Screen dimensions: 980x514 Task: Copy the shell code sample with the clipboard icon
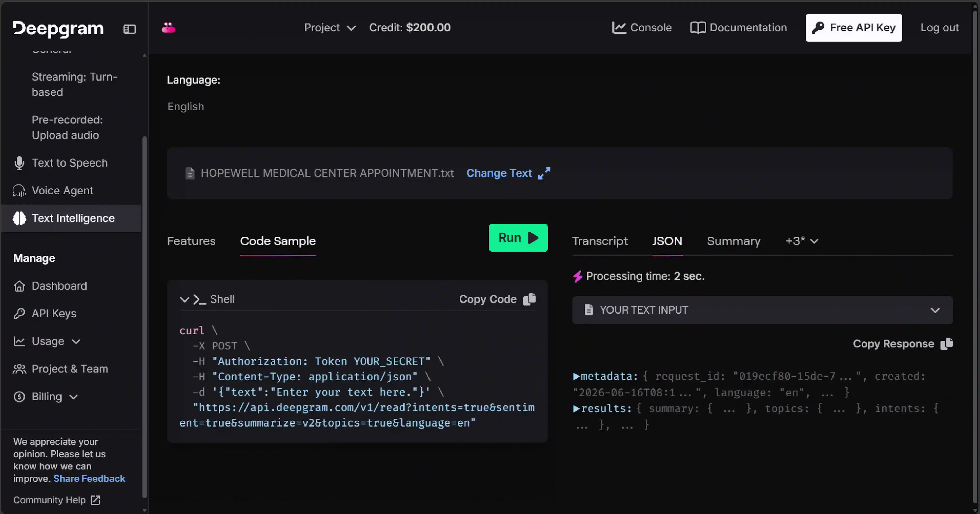tap(529, 299)
